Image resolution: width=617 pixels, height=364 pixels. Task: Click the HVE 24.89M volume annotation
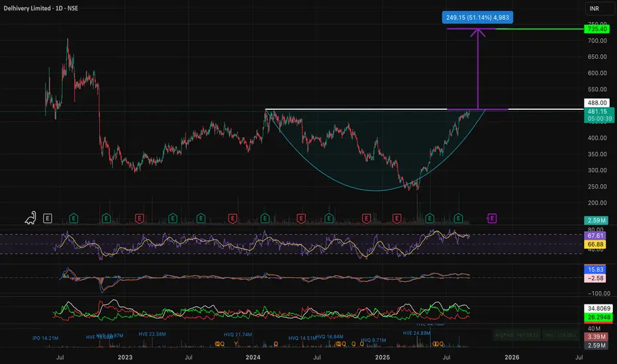416,333
